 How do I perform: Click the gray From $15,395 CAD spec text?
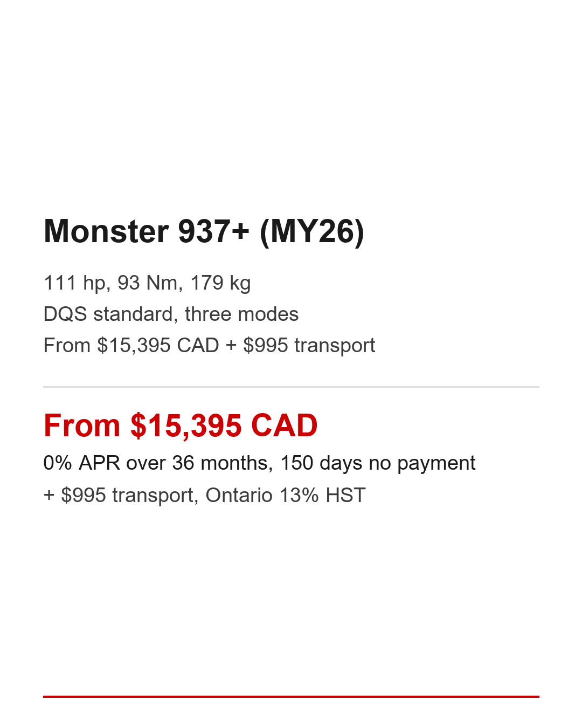[131, 346]
